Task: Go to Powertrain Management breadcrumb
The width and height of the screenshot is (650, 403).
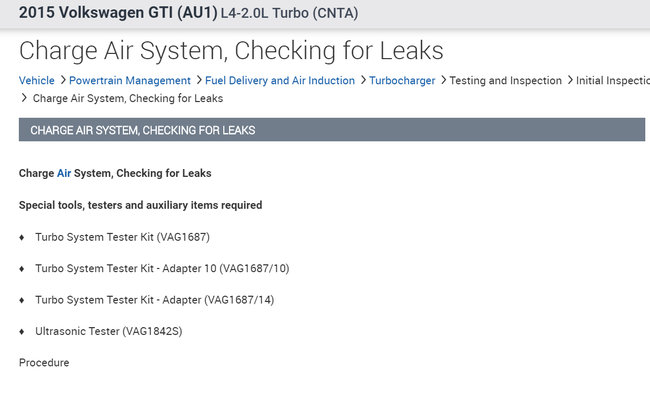Action: click(130, 81)
